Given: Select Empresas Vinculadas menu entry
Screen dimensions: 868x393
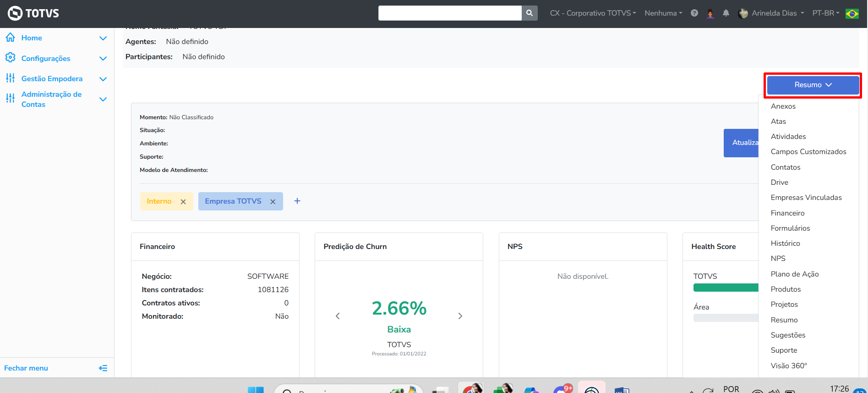Looking at the screenshot, I should pyautogui.click(x=806, y=198).
